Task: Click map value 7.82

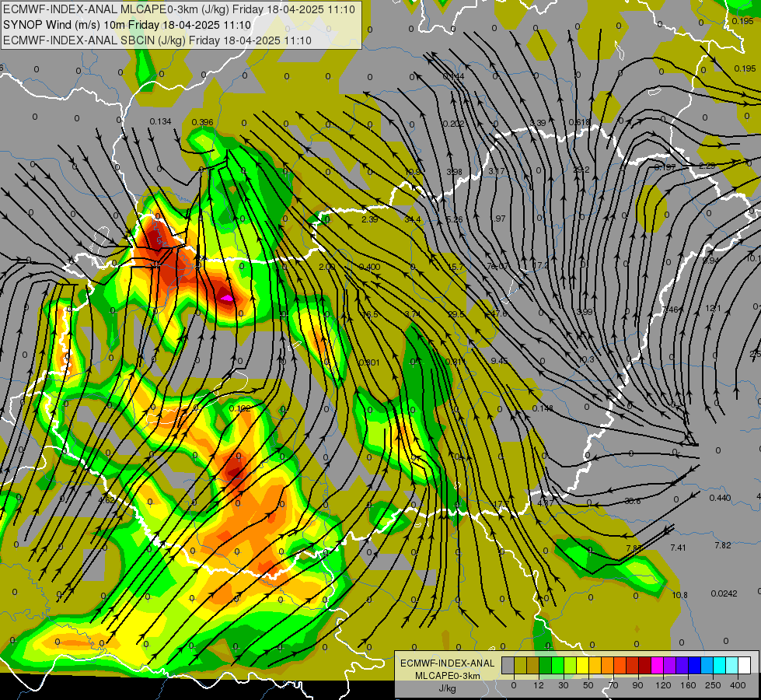Action: click(722, 545)
